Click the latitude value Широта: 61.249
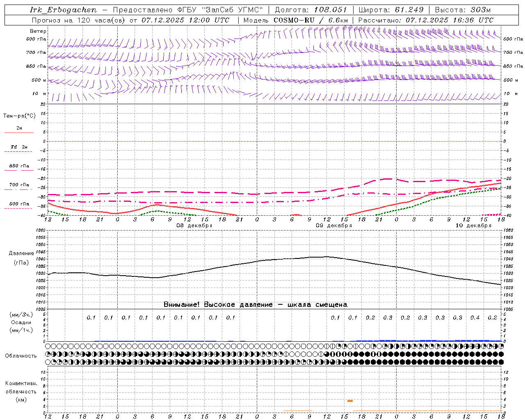 click(391, 10)
